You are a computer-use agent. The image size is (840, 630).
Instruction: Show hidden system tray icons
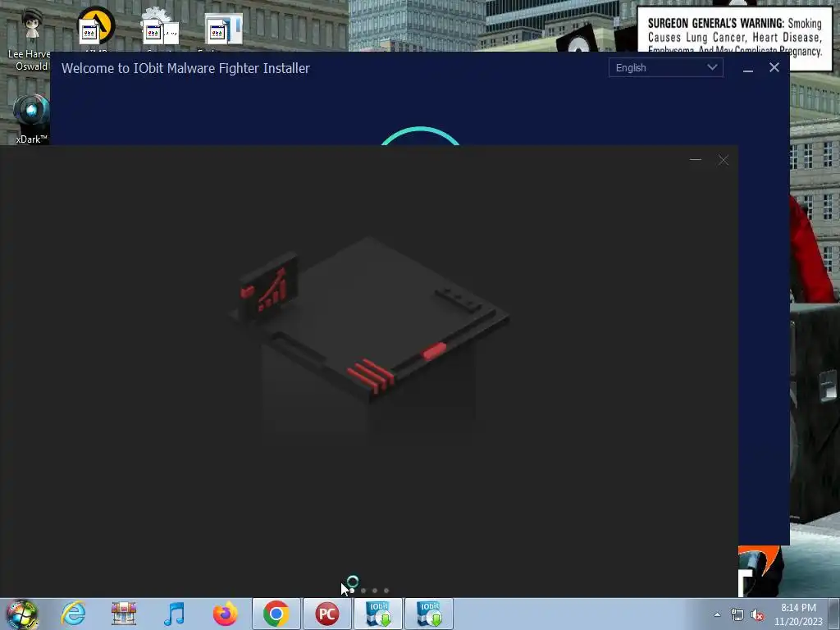[x=717, y=614]
